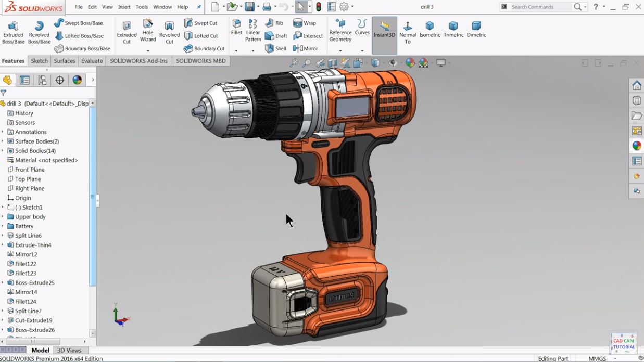Apply the Fillet feature tool

[x=236, y=28]
